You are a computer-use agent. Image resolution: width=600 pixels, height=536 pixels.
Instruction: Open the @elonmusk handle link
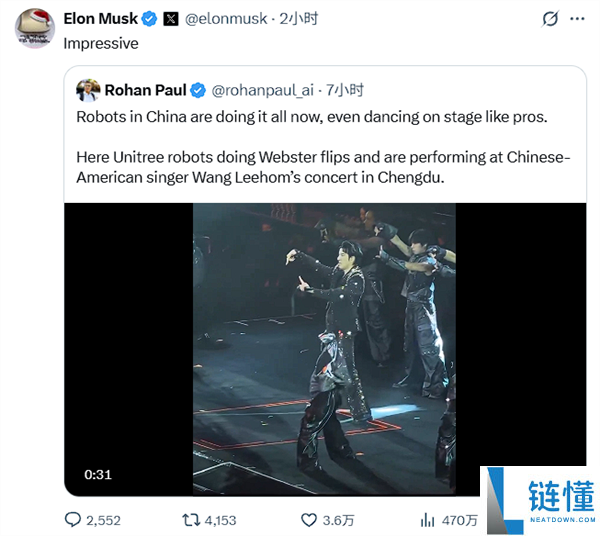tap(228, 19)
